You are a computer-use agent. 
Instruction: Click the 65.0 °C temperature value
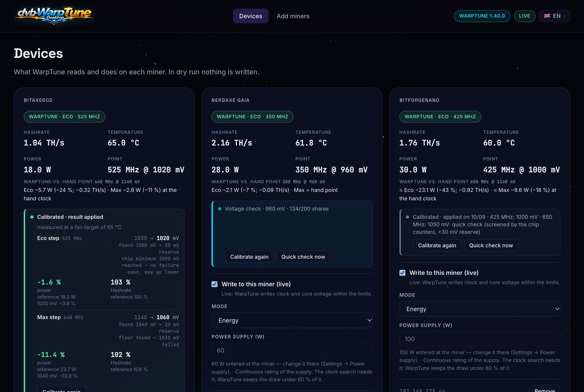pos(123,143)
